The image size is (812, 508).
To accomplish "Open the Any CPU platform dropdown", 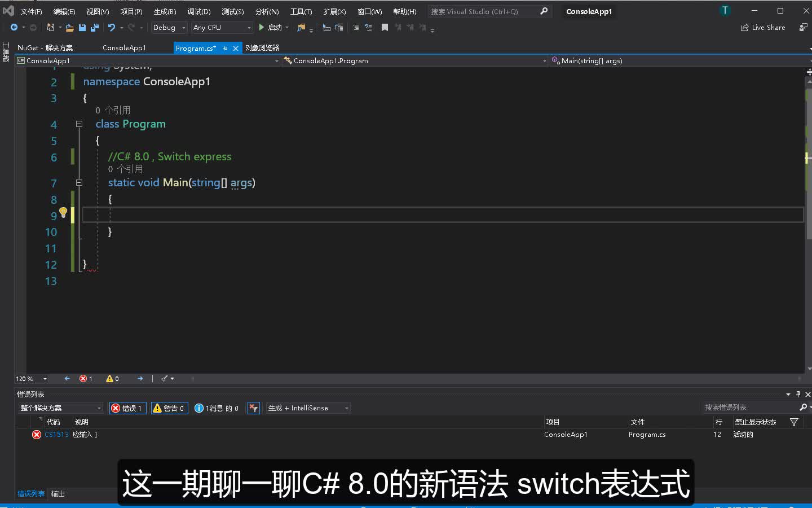I will tap(222, 27).
